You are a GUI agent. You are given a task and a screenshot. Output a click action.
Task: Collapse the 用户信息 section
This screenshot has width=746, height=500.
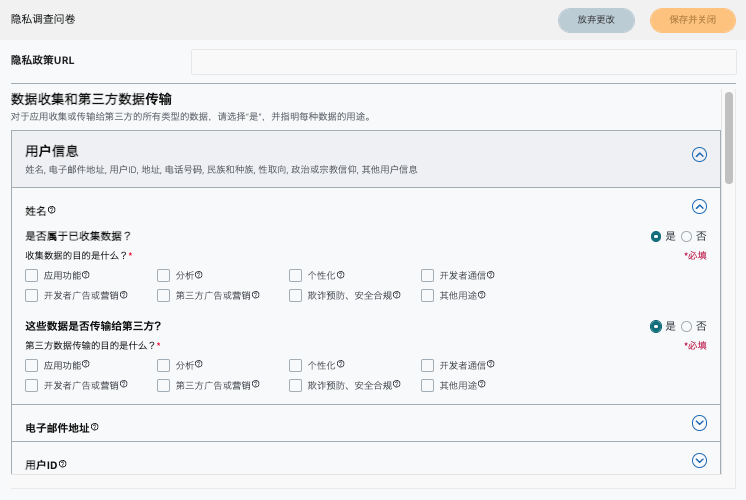point(700,155)
